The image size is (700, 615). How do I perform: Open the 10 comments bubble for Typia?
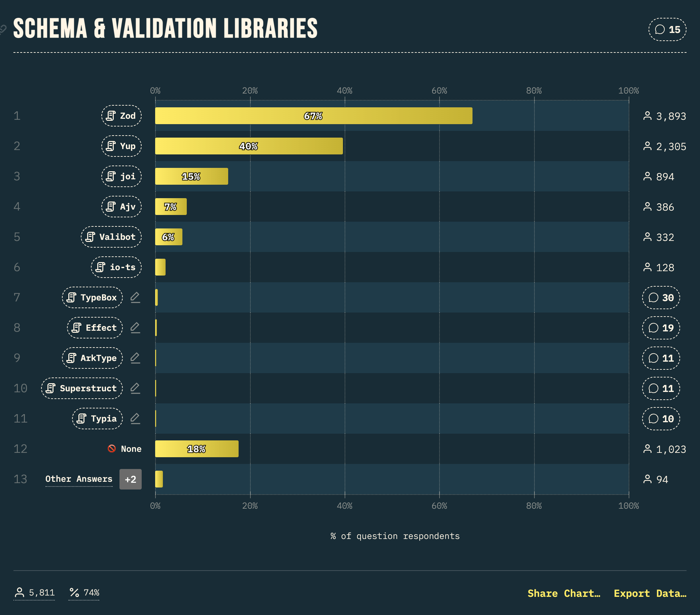point(661,419)
